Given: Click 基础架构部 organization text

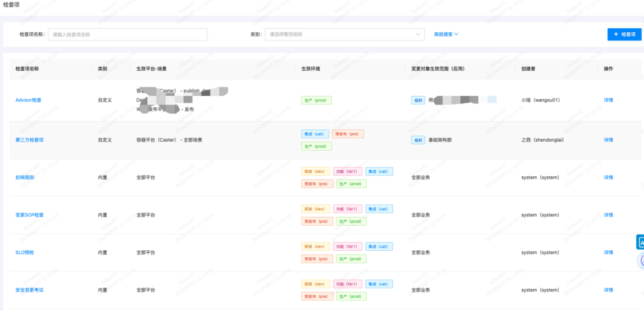Looking at the screenshot, I should pos(440,140).
